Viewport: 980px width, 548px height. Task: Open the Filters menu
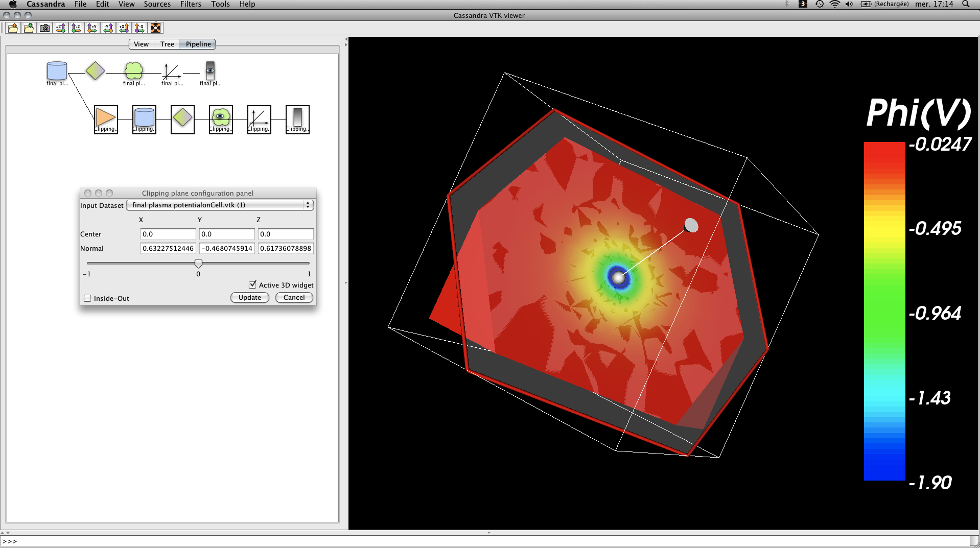coord(191,4)
